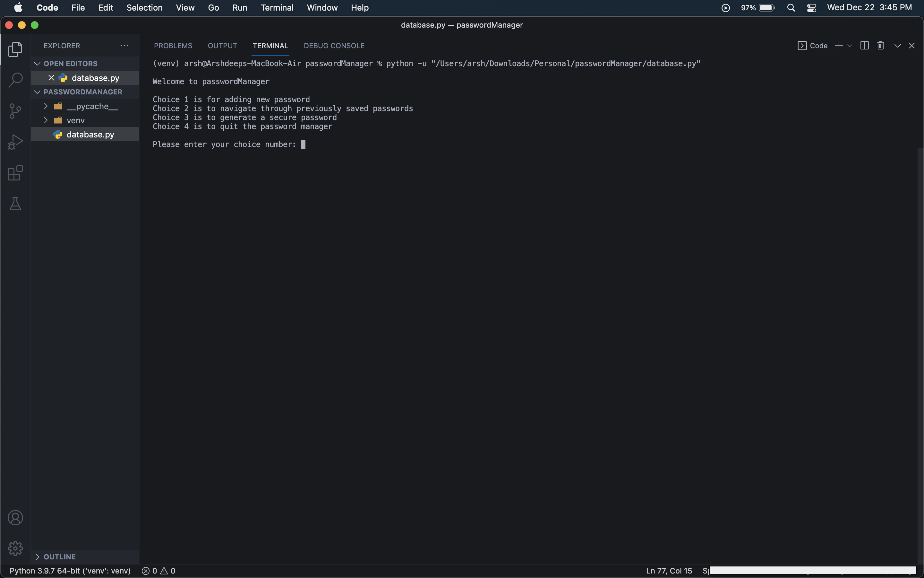Click the Now Playing menu bar icon
The width and height of the screenshot is (924, 578).
(725, 8)
